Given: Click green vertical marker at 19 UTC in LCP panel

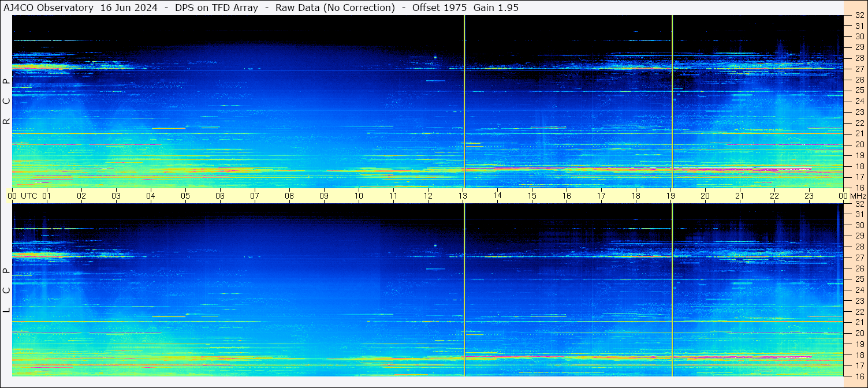Looking at the screenshot, I should [672, 290].
